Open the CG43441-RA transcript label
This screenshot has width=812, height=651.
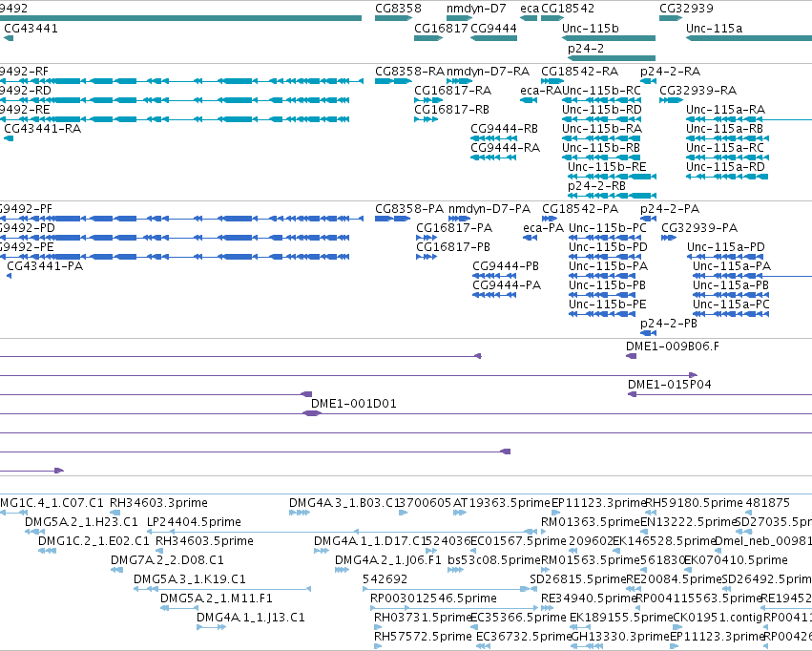click(43, 129)
